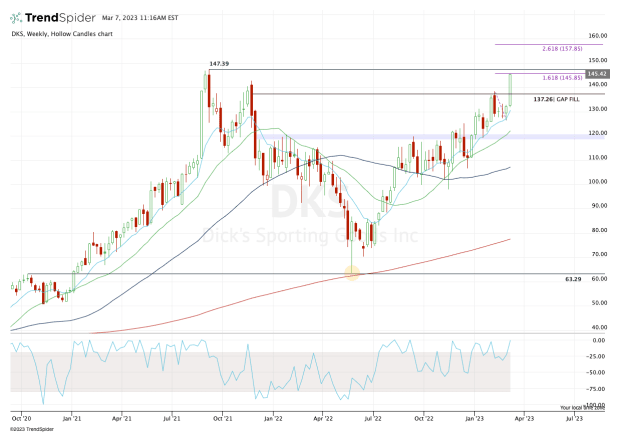Click the -75.00 oscillator axis label
Screen dimensions: 620x434
coord(597,389)
